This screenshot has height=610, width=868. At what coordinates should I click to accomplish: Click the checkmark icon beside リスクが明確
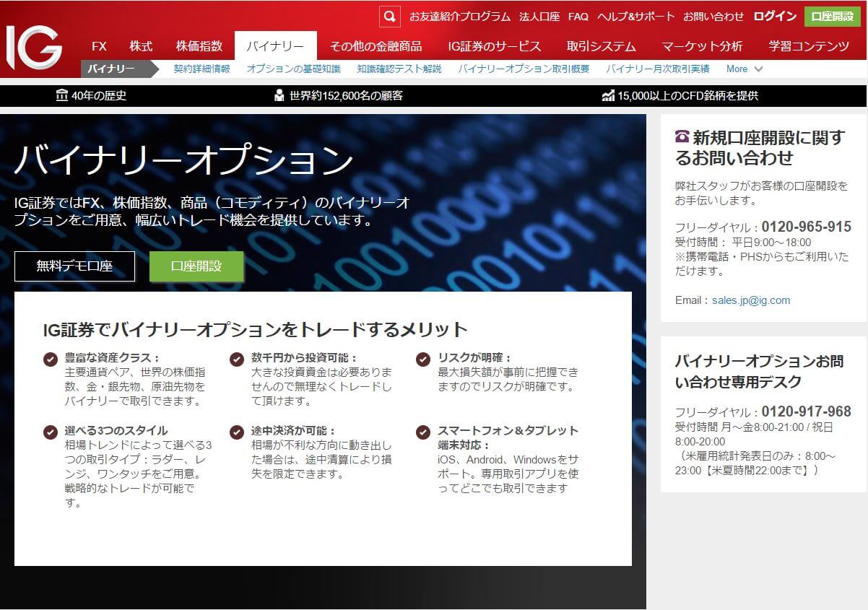point(424,359)
